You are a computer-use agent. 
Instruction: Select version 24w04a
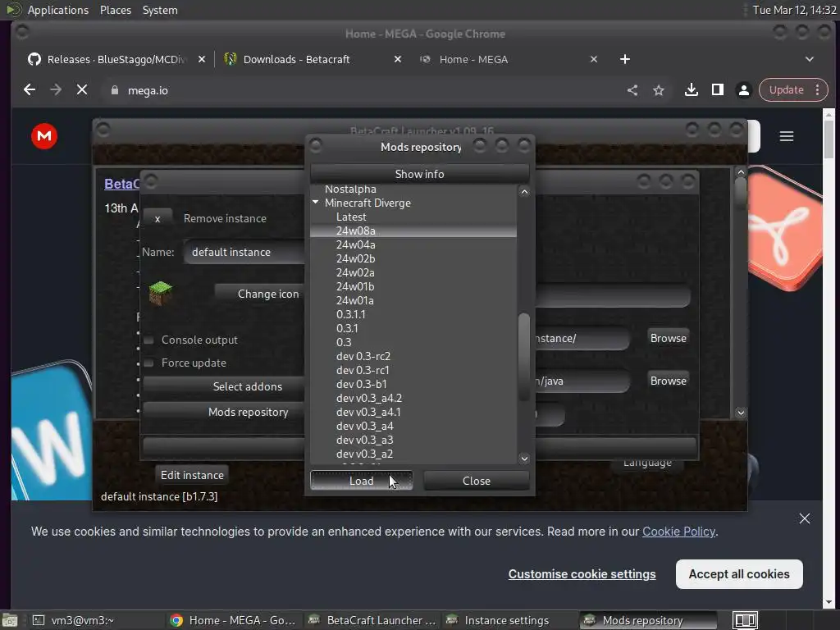pos(356,244)
